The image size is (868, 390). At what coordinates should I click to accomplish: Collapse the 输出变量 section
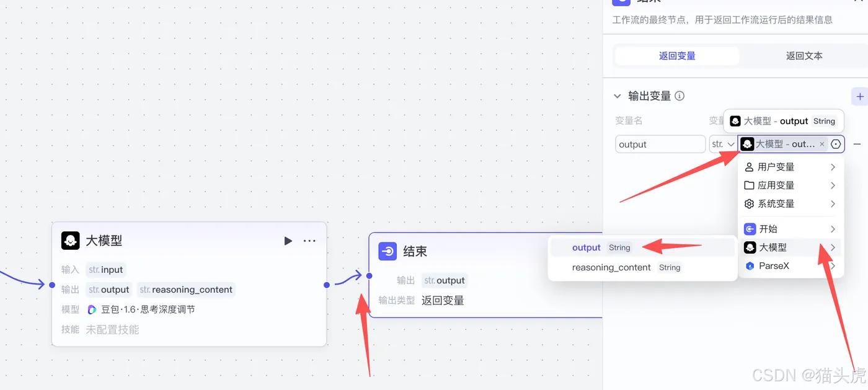[x=616, y=96]
